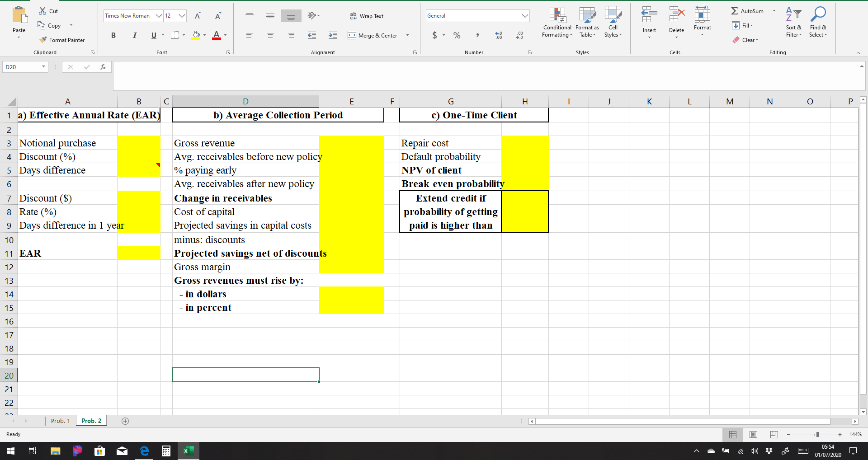
Task: Click the Copy icon
Action: point(42,25)
